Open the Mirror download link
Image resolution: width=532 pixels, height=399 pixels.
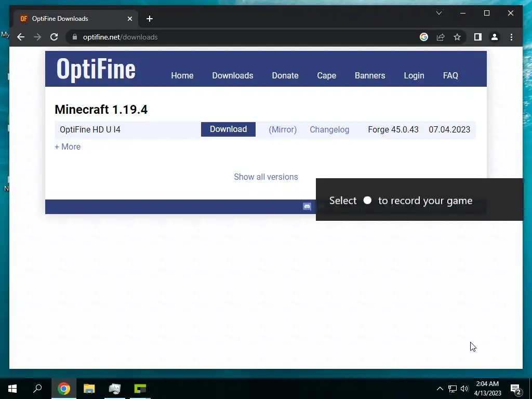283,129
